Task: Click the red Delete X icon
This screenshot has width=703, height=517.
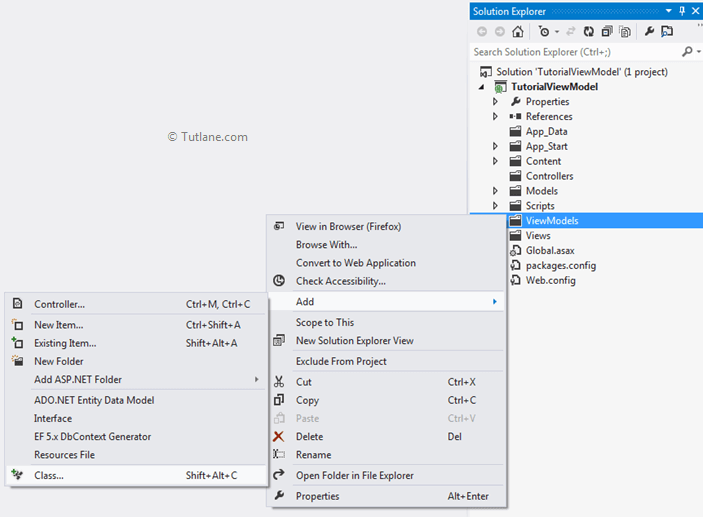Action: [x=279, y=436]
